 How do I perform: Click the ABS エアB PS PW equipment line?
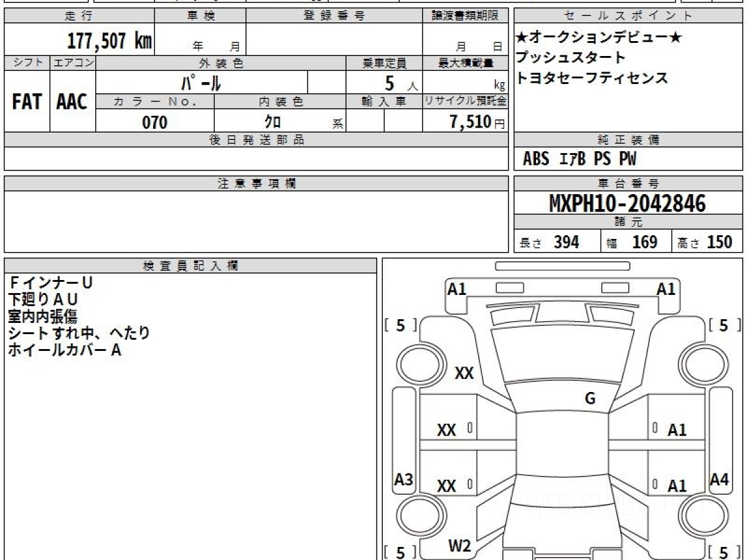tap(580, 159)
